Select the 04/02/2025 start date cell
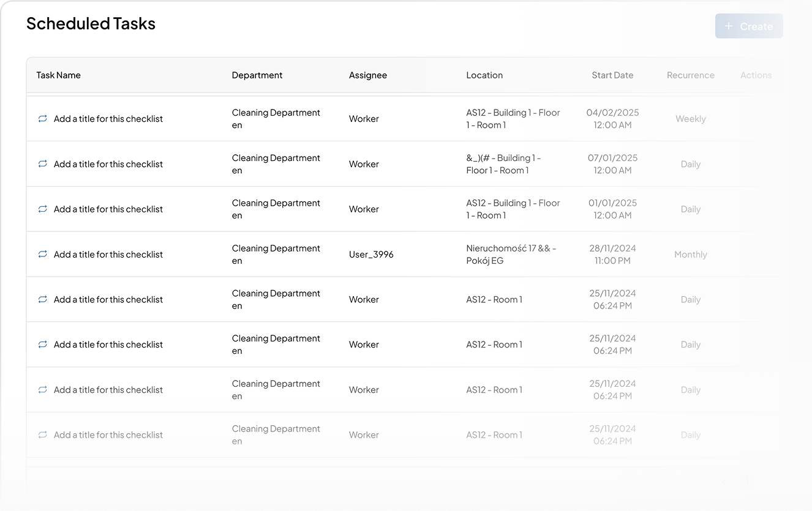This screenshot has height=511, width=812. pyautogui.click(x=612, y=119)
